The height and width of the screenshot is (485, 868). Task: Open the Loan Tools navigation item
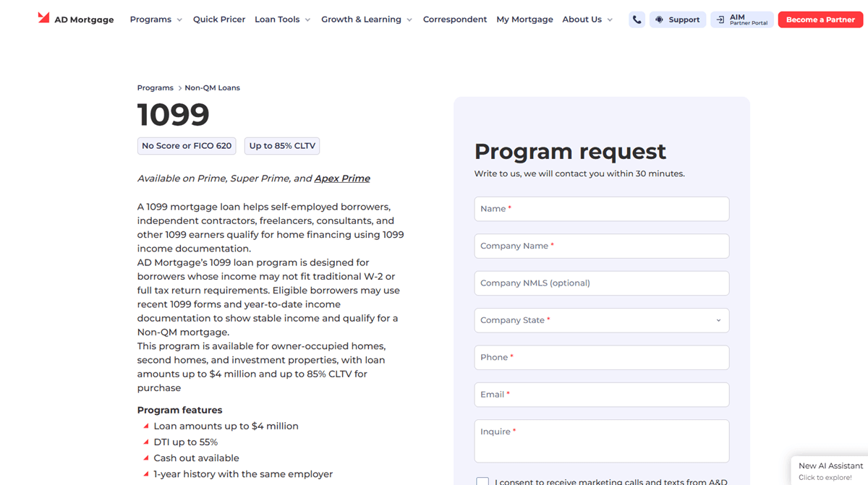pos(277,20)
